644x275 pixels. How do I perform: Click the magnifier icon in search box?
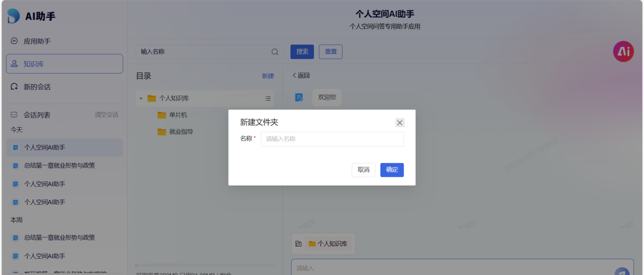click(274, 52)
